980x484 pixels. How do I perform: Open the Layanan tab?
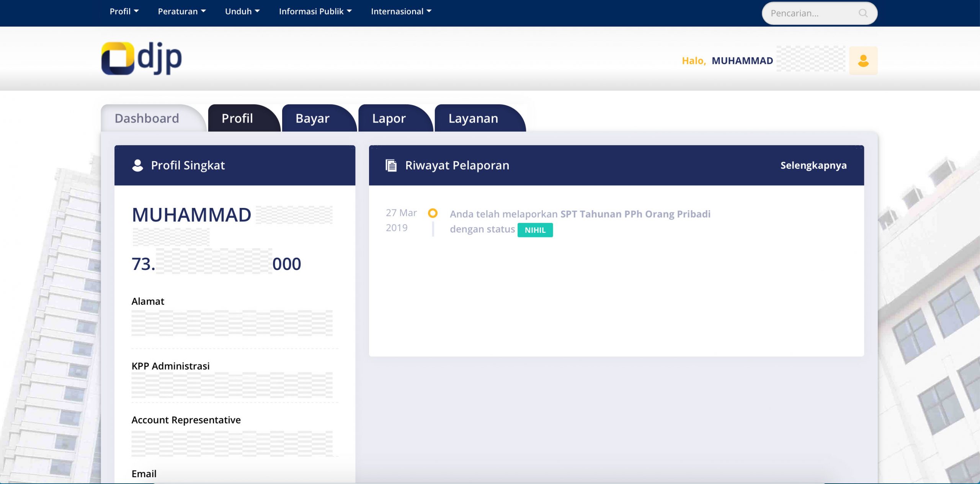(473, 118)
